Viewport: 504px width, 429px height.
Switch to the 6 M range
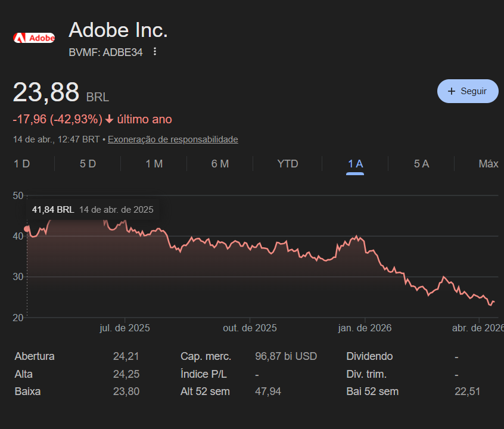(220, 164)
